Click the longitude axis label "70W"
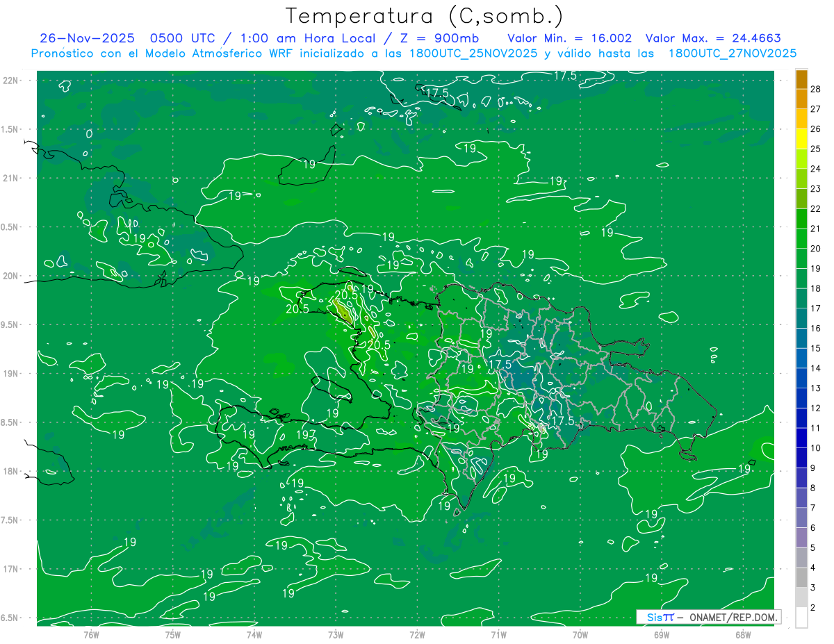Viewport: 834px width, 644px height. coord(580,634)
